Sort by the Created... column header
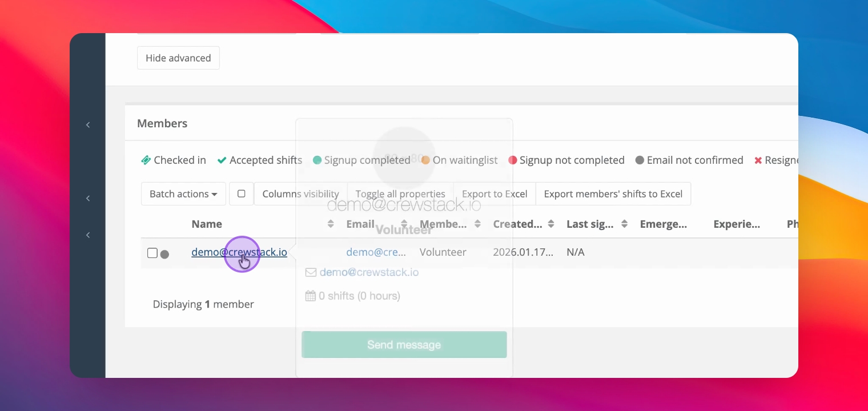Viewport: 868px width, 411px height. click(x=517, y=224)
